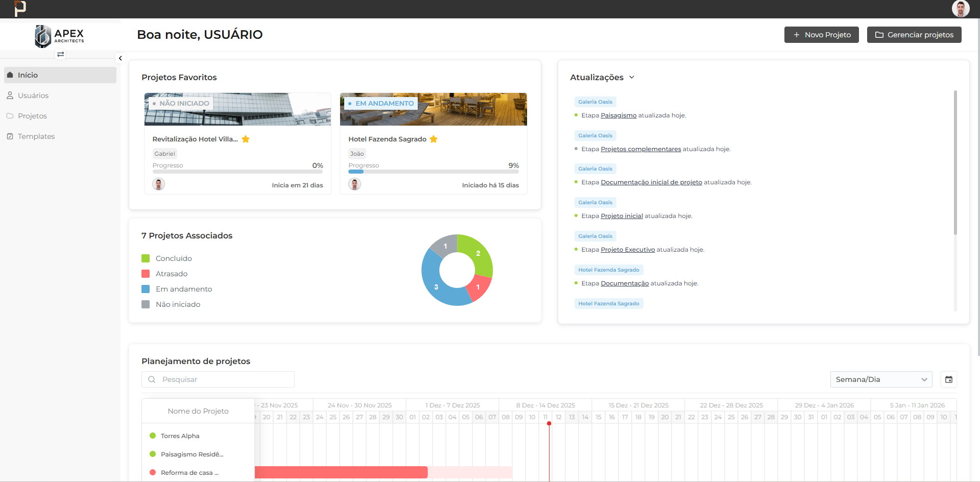Click the Apex Architects logo

tap(59, 36)
